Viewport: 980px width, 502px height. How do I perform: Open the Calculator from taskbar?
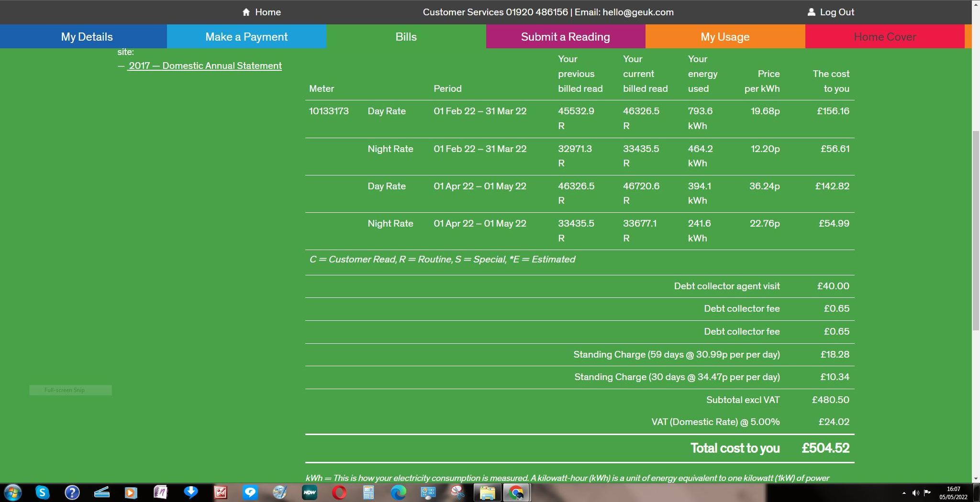click(368, 492)
